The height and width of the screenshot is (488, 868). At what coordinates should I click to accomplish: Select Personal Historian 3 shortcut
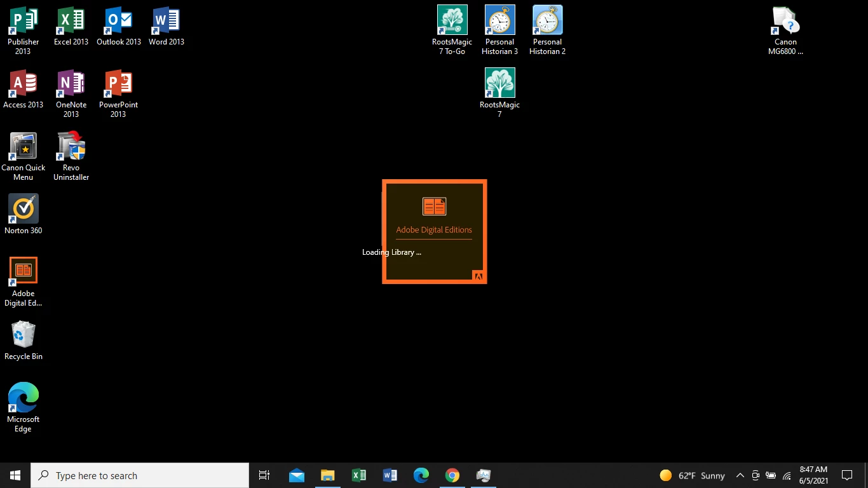pos(500,30)
